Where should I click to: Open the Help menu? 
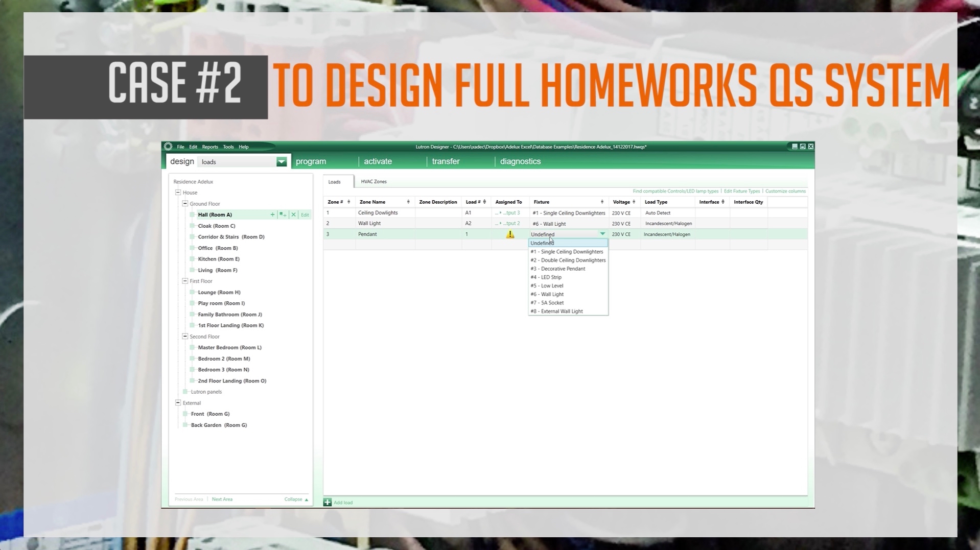click(x=244, y=147)
